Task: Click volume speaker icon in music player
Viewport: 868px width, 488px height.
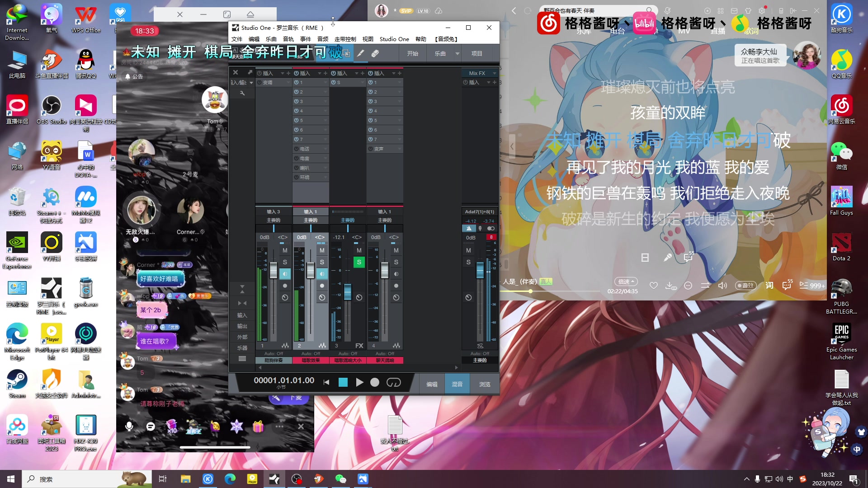Action: [x=722, y=286]
